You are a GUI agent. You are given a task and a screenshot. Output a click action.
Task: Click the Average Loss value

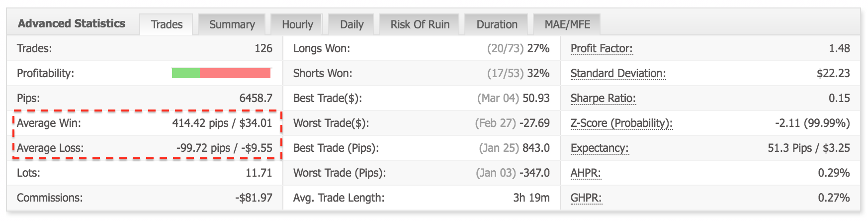224,148
